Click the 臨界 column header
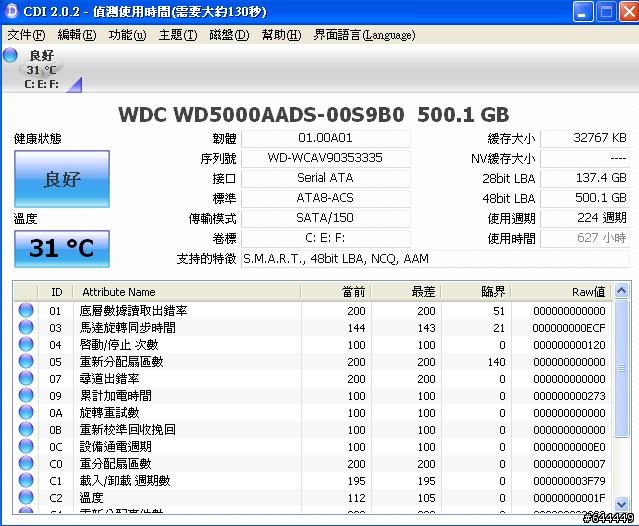639x526 pixels. pyautogui.click(x=476, y=292)
